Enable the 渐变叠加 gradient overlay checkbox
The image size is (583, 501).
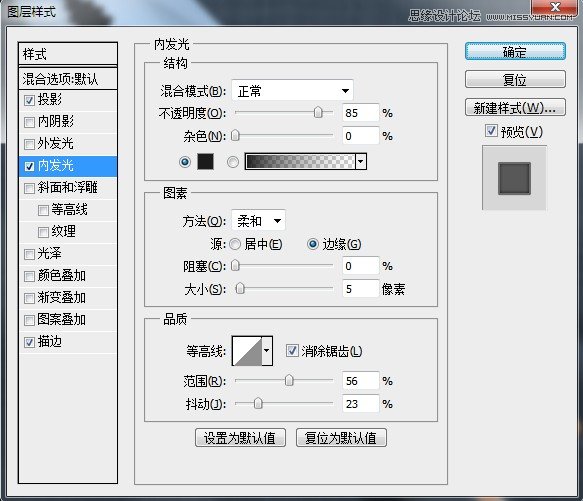[29, 298]
